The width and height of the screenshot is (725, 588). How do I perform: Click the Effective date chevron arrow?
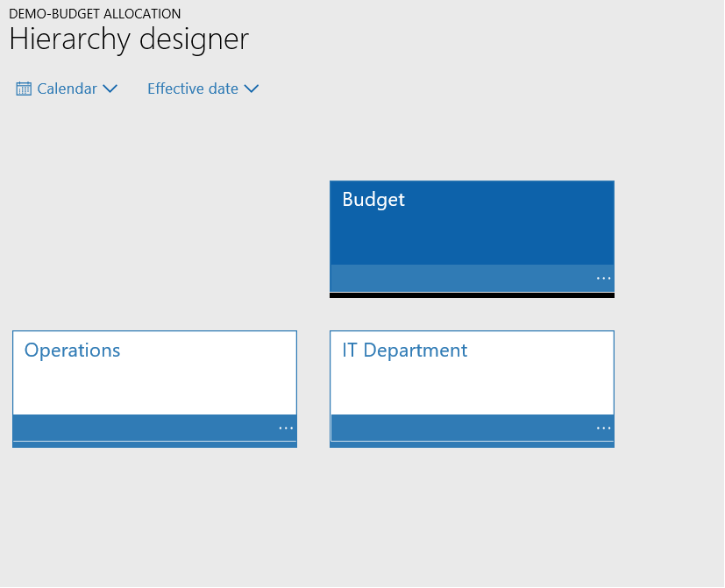[x=252, y=89]
